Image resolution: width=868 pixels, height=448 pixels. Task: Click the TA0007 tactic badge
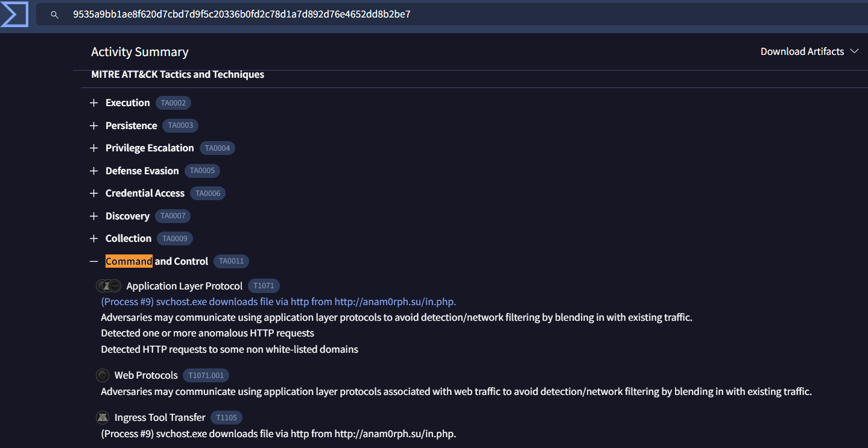(x=173, y=216)
